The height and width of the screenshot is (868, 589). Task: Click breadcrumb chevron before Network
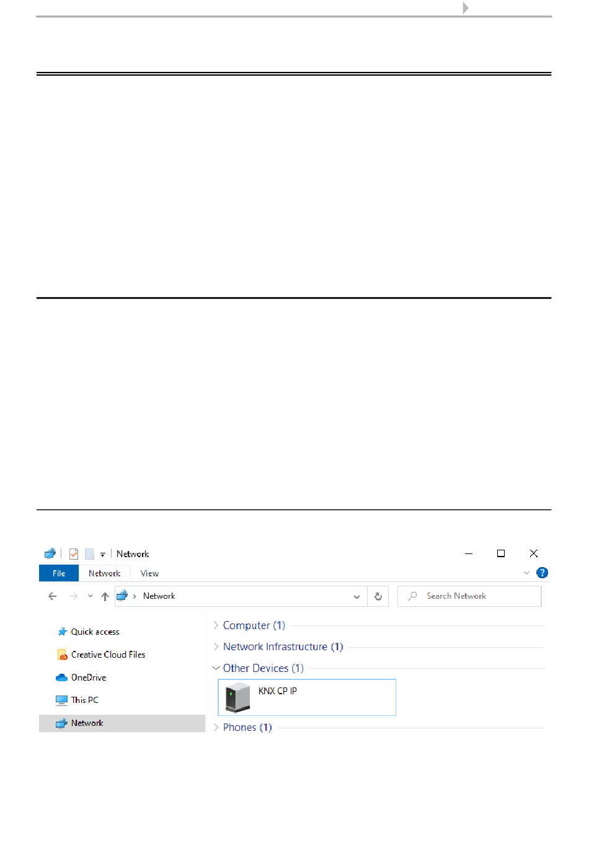tap(135, 596)
